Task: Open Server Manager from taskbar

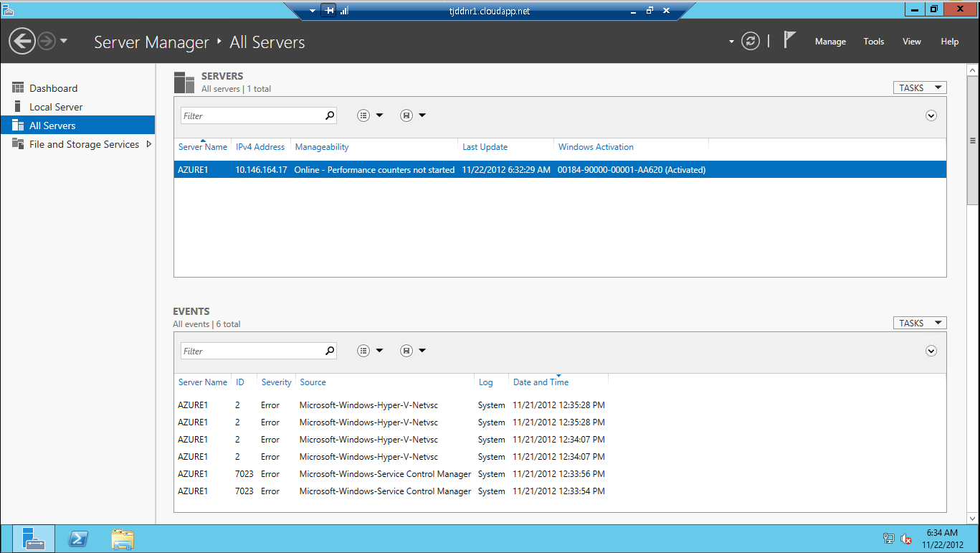Action: (33, 539)
